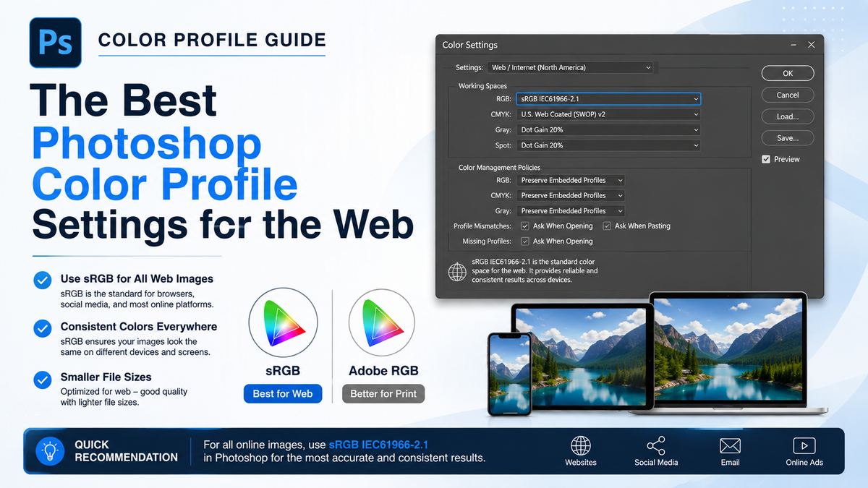Click the Social Media label

tap(656, 462)
